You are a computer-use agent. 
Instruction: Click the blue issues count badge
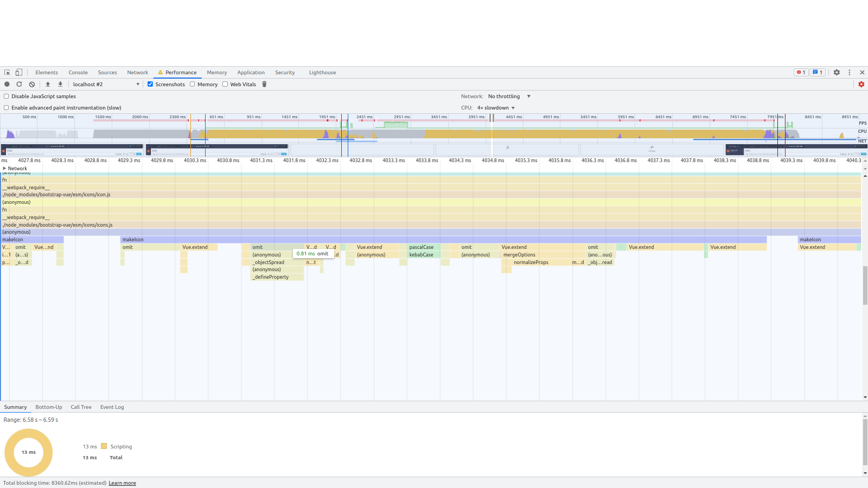click(x=818, y=73)
